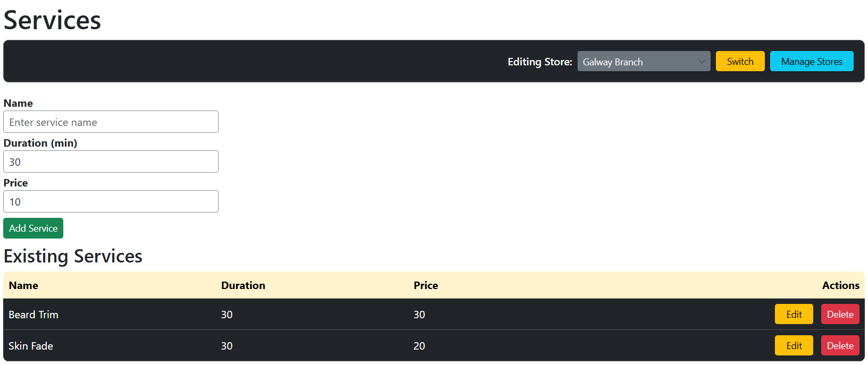This screenshot has height=365, width=868.
Task: Click the Price column header
Action: click(425, 286)
